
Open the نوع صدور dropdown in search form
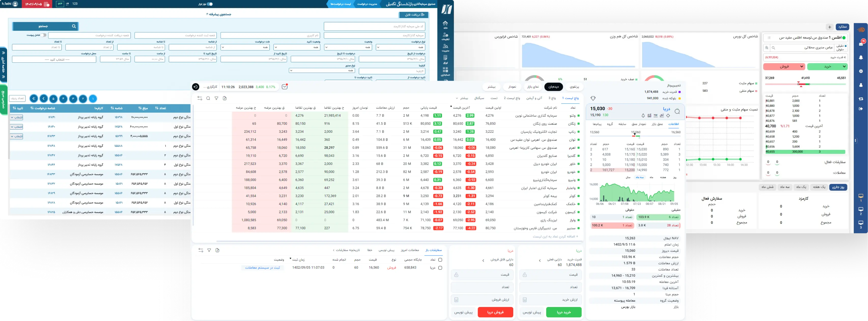pos(322,71)
